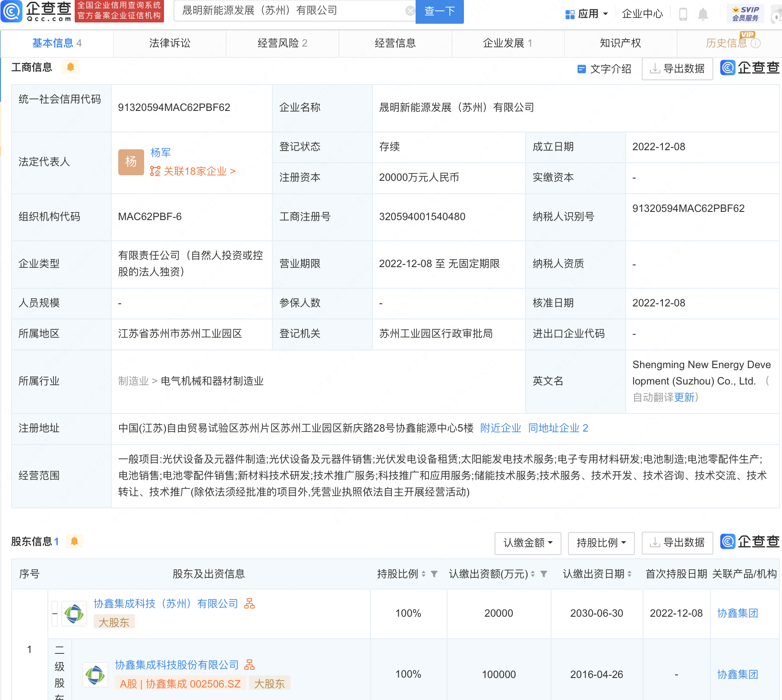Open legal representative 杨军 link
The width and height of the screenshot is (782, 700).
[x=161, y=152]
